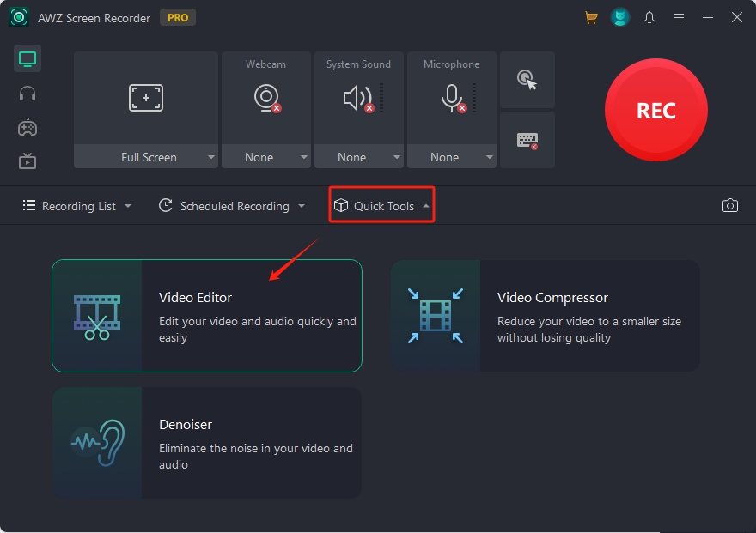Click the System Sound volume level meter
This screenshot has height=533, width=756.
(381, 98)
